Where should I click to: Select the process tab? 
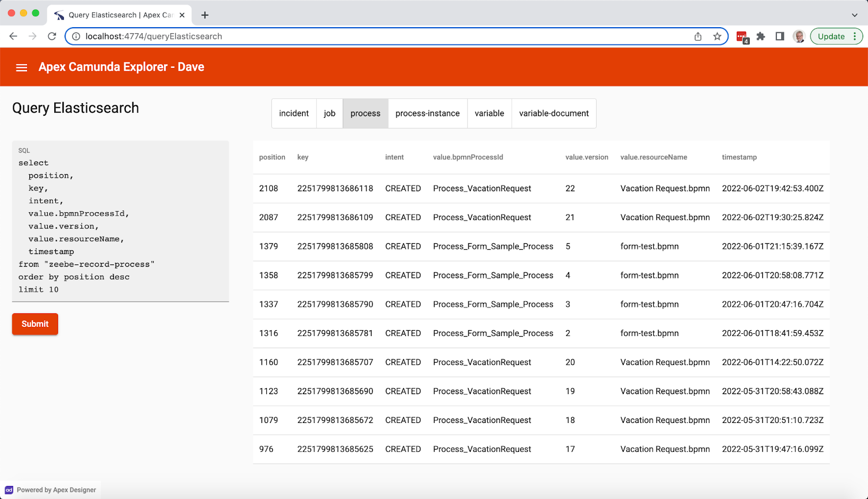click(x=366, y=113)
